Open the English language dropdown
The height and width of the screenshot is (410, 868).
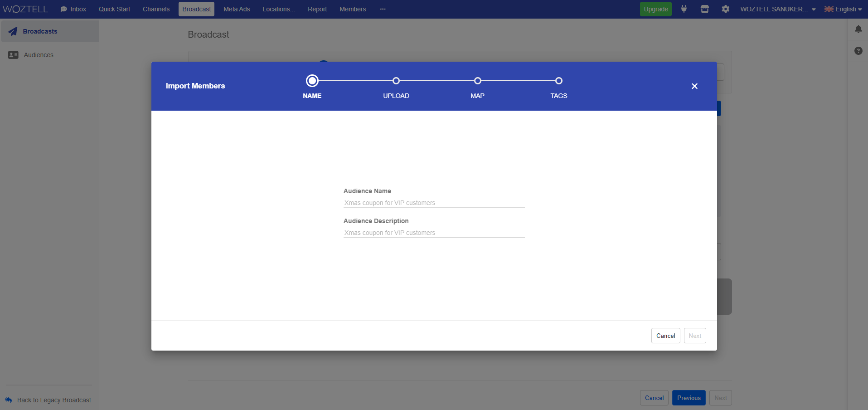tap(843, 9)
